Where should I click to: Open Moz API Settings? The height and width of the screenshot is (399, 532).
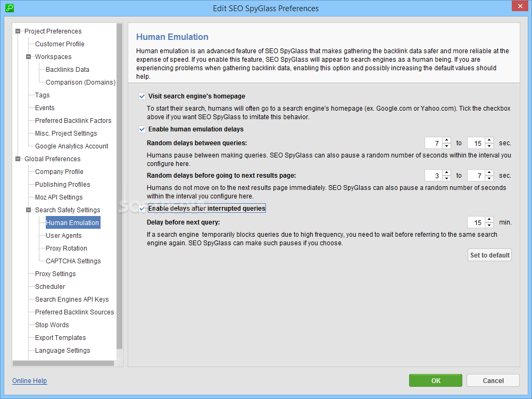tap(59, 197)
